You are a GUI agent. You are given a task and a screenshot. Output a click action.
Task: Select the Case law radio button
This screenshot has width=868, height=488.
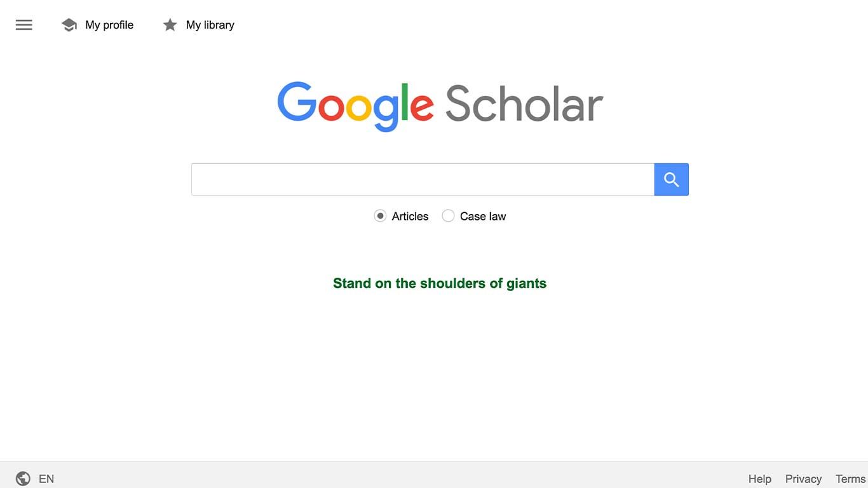tap(448, 216)
